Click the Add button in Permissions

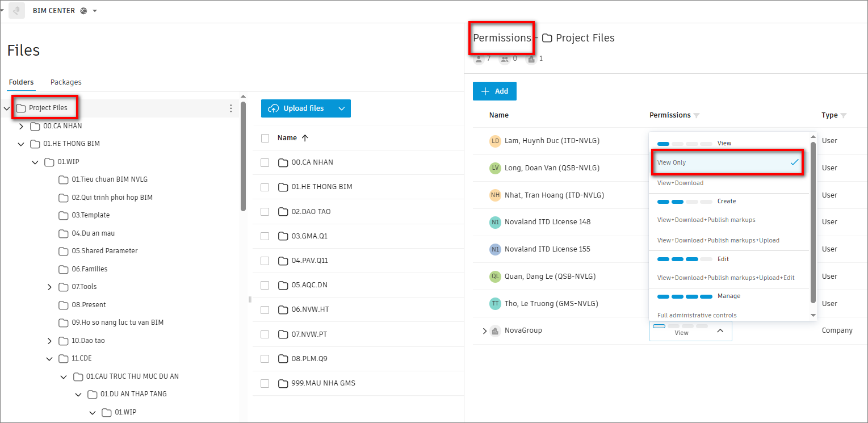point(494,91)
